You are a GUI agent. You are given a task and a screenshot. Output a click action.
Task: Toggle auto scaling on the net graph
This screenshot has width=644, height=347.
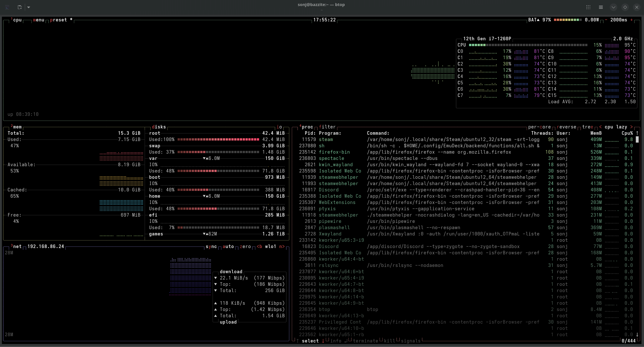point(228,247)
